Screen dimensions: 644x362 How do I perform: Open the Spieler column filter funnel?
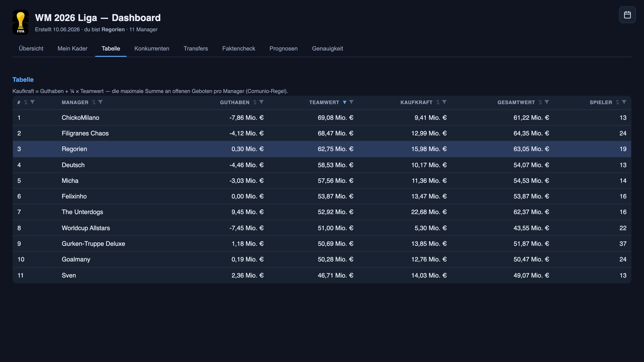tap(624, 102)
